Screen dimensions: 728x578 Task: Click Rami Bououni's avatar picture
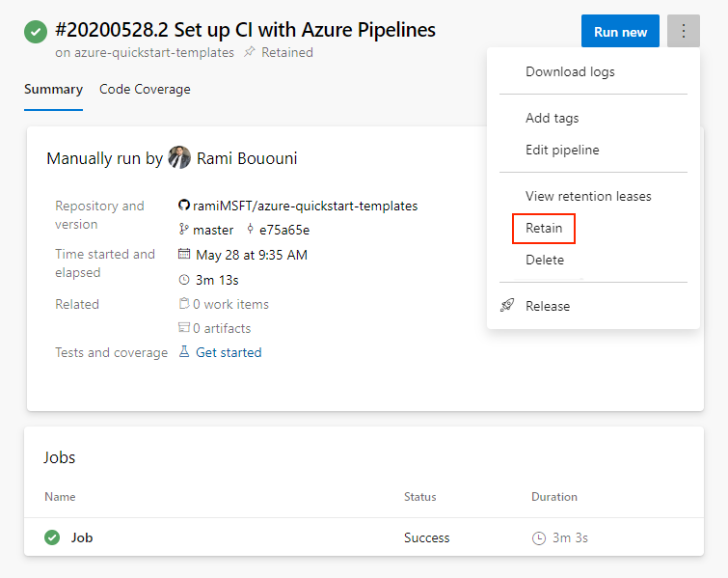179,158
